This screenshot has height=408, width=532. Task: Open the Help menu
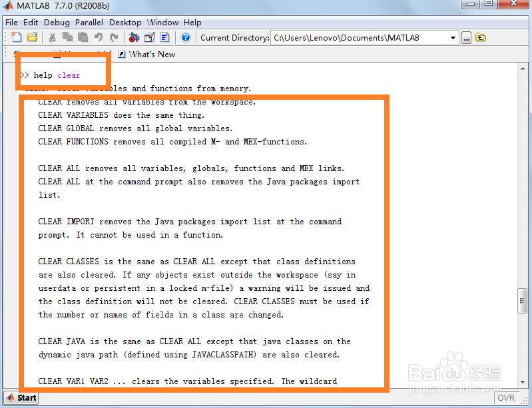[192, 23]
